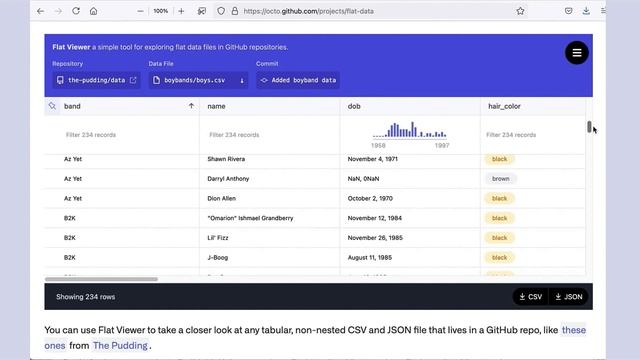Sort by hair_color column header
Image resolution: width=640 pixels, height=360 pixels.
pyautogui.click(x=504, y=106)
